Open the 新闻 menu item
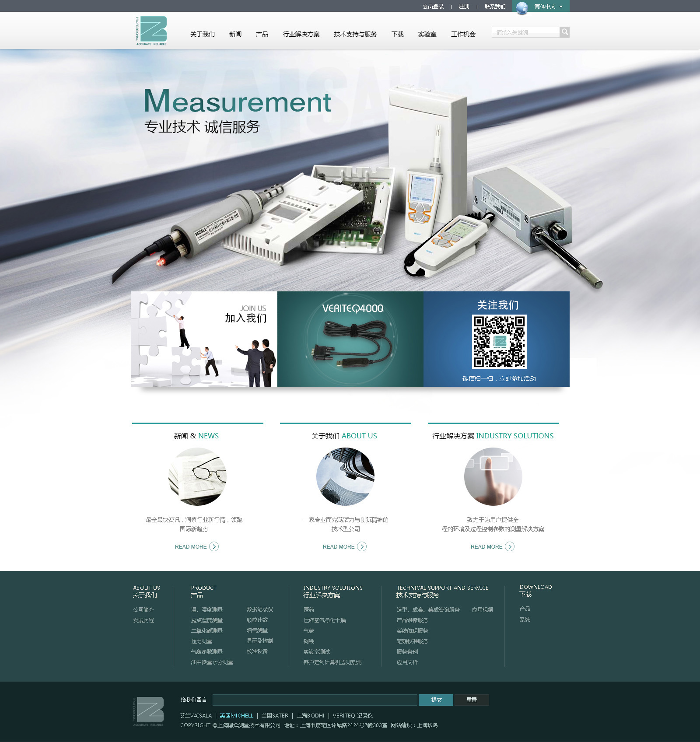 235,34
